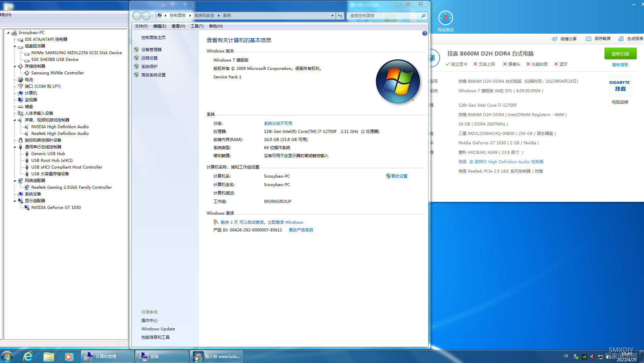
Task: Open the Windows Start orb
Action: point(7,356)
